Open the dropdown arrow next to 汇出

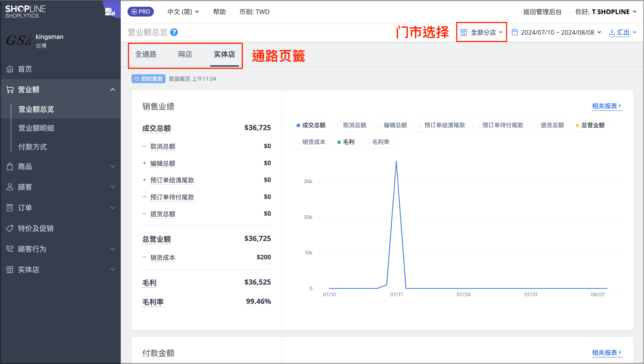pyautogui.click(x=635, y=32)
